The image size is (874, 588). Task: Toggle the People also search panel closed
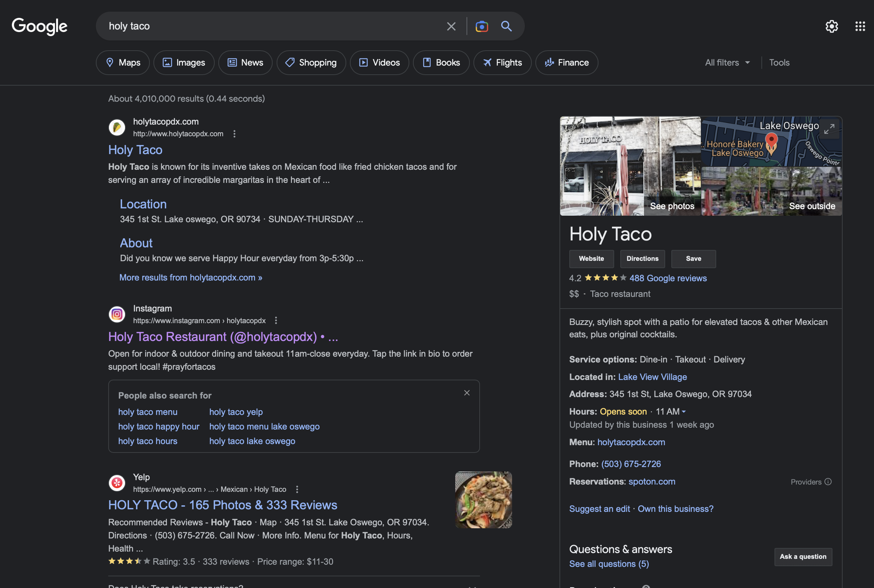(x=467, y=392)
